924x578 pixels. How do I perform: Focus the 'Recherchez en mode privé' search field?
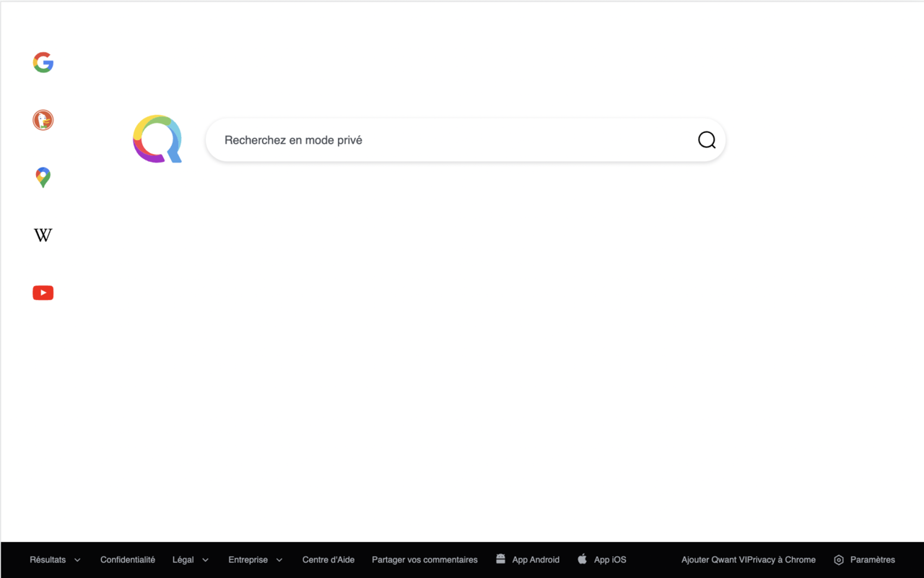466,140
